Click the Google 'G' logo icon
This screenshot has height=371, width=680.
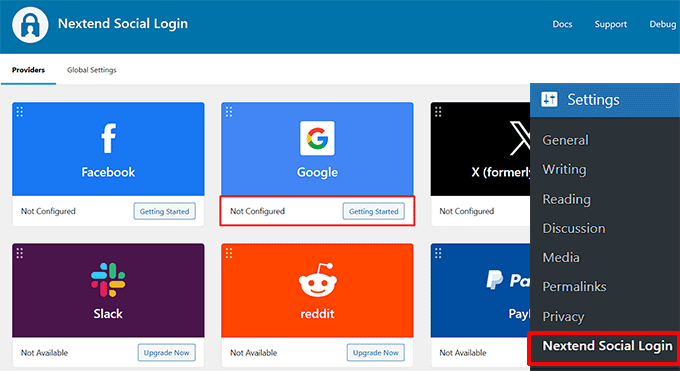pos(317,138)
